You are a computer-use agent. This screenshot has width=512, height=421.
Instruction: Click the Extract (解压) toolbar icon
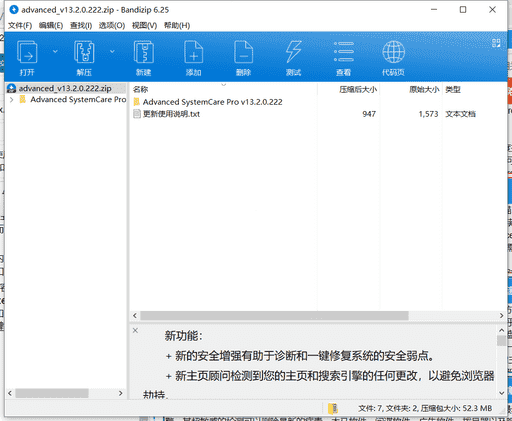[x=84, y=52]
